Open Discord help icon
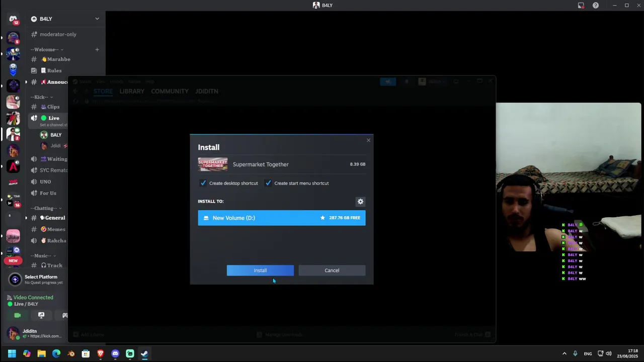 [596, 6]
